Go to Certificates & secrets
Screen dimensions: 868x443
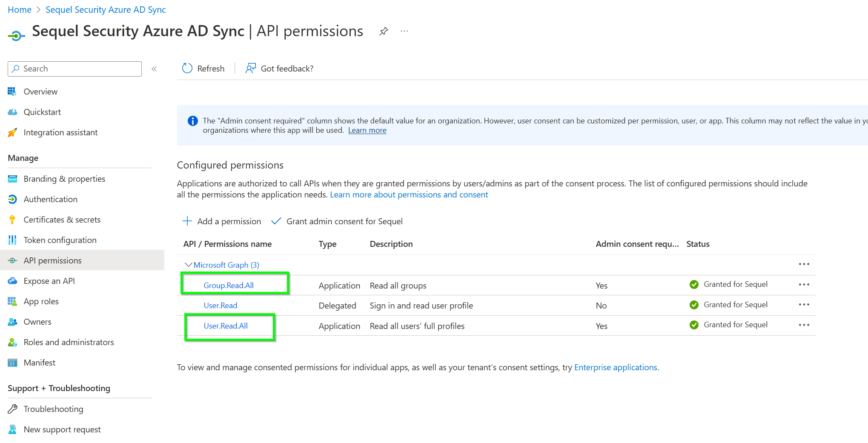62,220
